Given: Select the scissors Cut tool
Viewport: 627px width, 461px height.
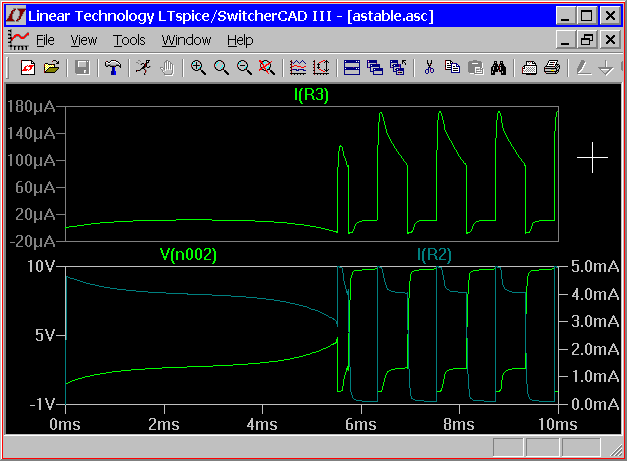Looking at the screenshot, I should (x=429, y=68).
